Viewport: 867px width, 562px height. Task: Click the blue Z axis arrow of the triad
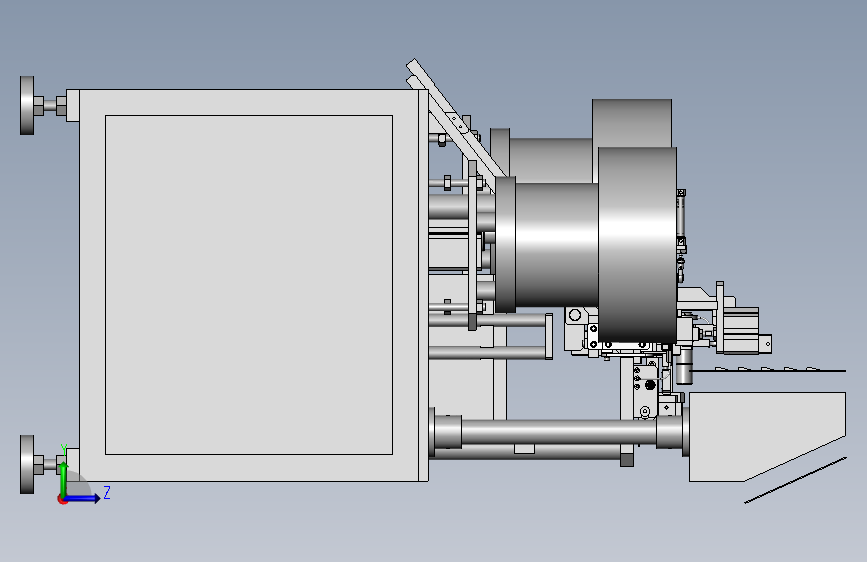[83, 498]
